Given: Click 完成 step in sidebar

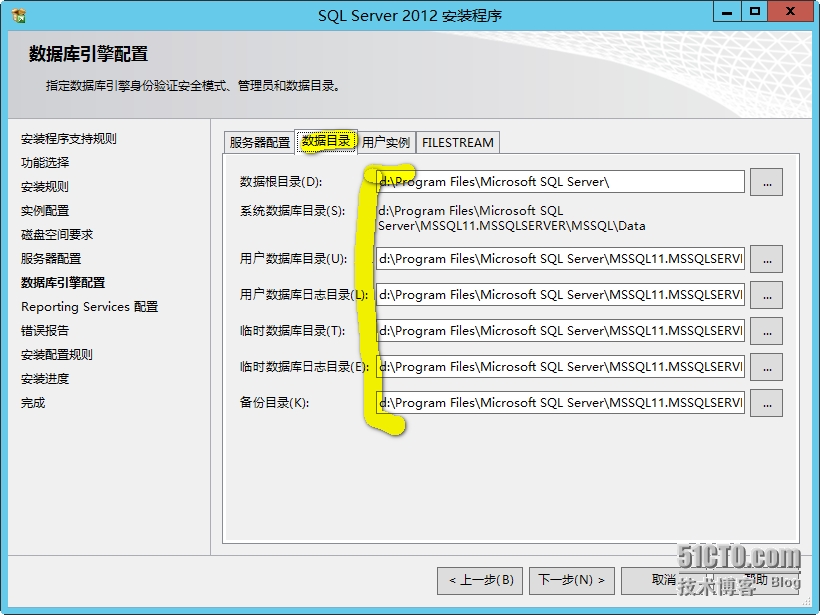Looking at the screenshot, I should pyautogui.click(x=33, y=403).
